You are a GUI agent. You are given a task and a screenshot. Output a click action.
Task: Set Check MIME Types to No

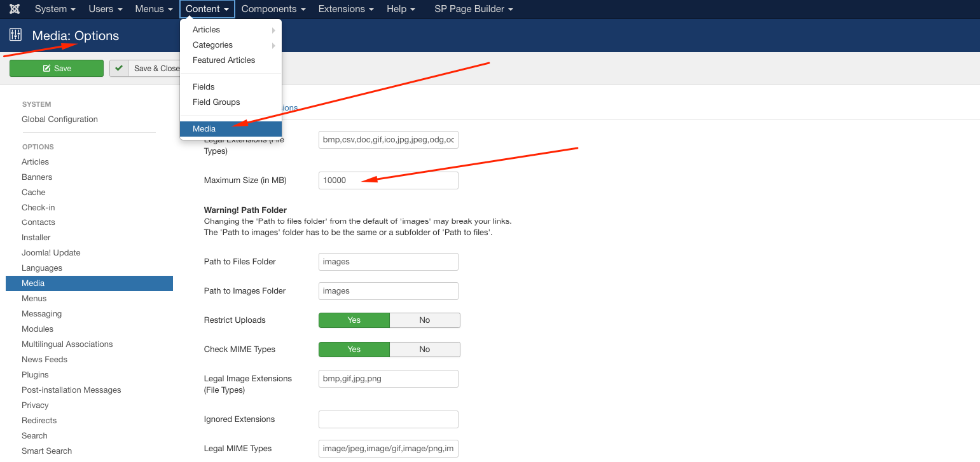[x=424, y=350]
